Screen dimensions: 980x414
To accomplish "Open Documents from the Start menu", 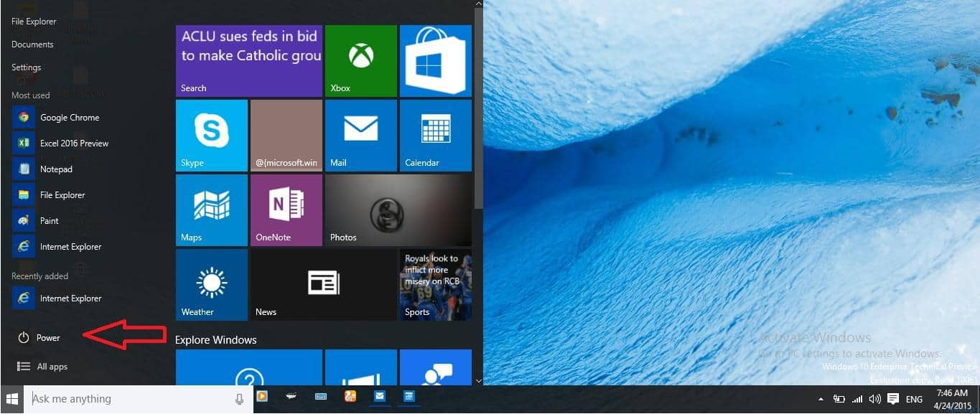I will 32,44.
